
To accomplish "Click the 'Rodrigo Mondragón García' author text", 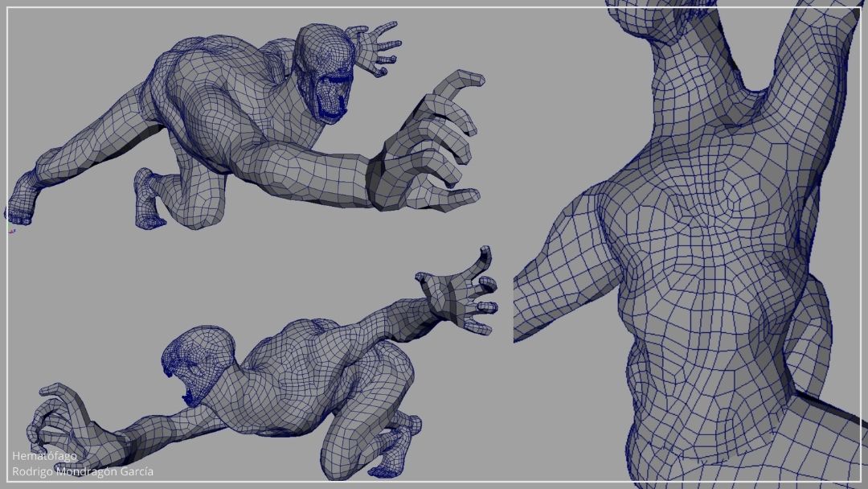I will (x=82, y=472).
